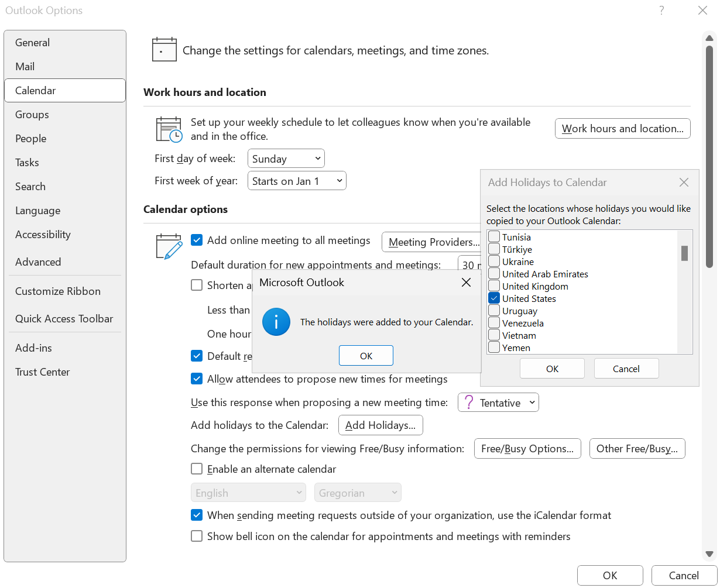Open Language options category
The width and height of the screenshot is (720, 588).
(x=65, y=211)
